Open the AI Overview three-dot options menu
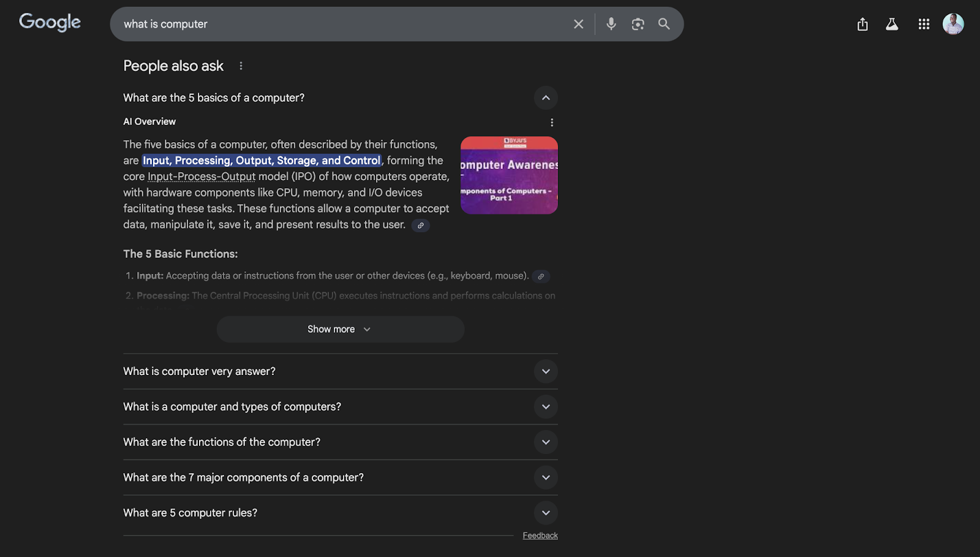Image resolution: width=980 pixels, height=557 pixels. pyautogui.click(x=551, y=122)
